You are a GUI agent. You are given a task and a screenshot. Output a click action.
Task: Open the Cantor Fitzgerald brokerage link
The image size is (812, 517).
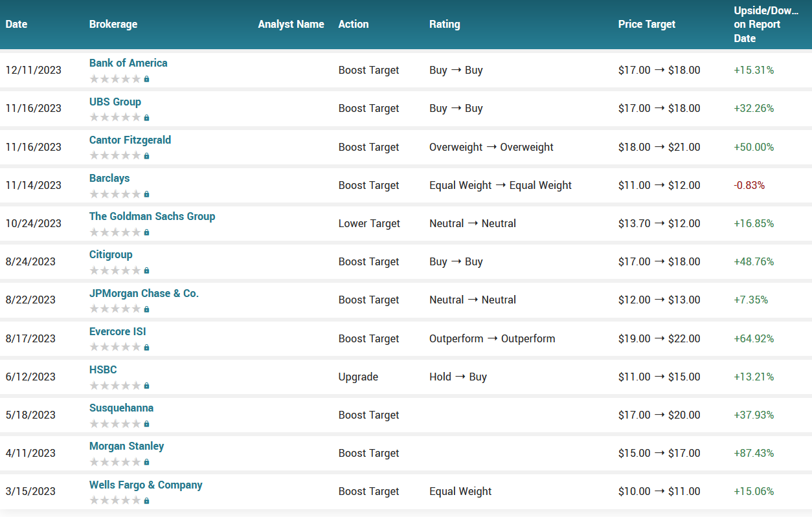point(130,140)
